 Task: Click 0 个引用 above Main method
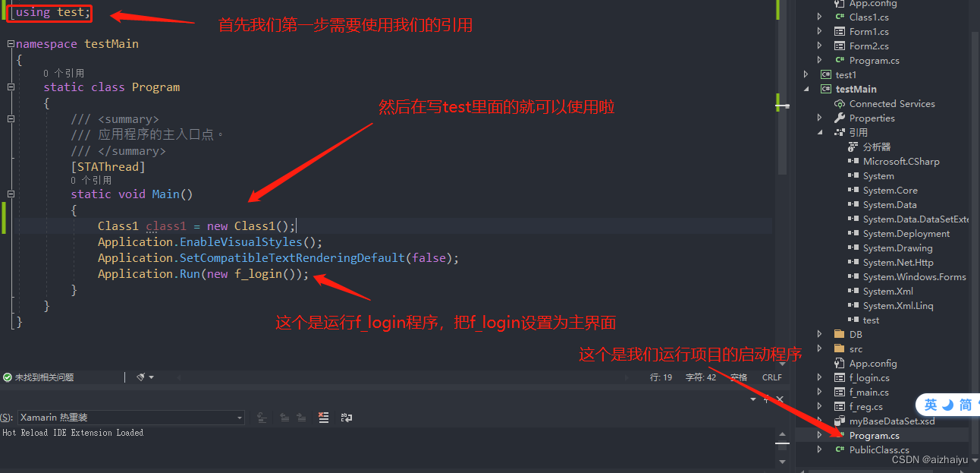(x=91, y=180)
